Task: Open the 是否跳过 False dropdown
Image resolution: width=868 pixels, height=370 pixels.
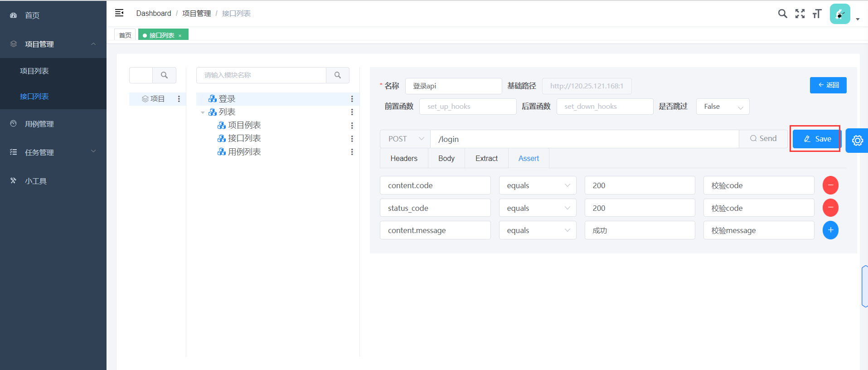Action: tap(723, 107)
